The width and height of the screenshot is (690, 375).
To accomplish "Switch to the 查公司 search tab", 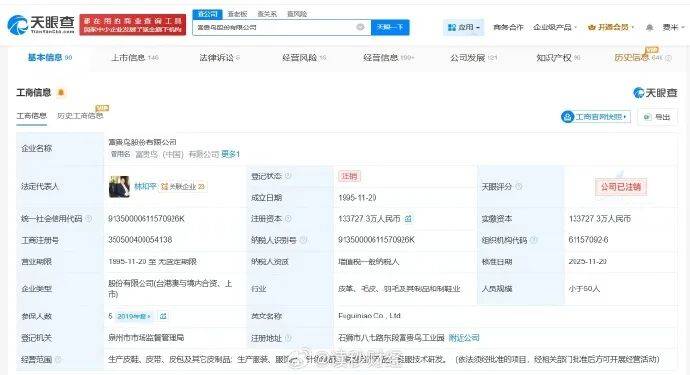I will click(x=207, y=14).
